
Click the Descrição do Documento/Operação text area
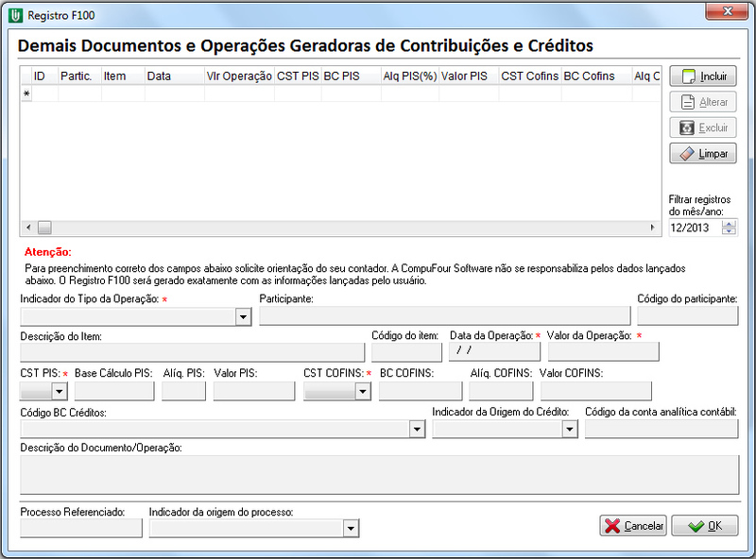(x=378, y=475)
